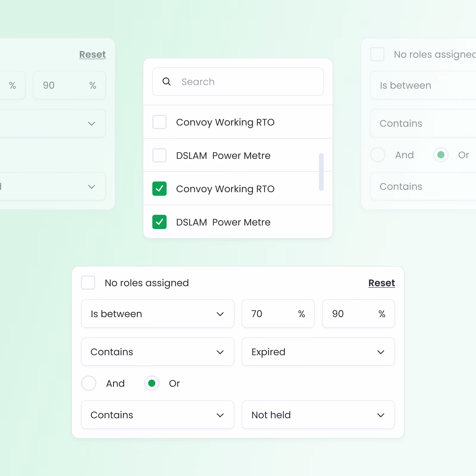Expand the upper chevron dropdown in left panel
The height and width of the screenshot is (476, 476).
pos(53,123)
